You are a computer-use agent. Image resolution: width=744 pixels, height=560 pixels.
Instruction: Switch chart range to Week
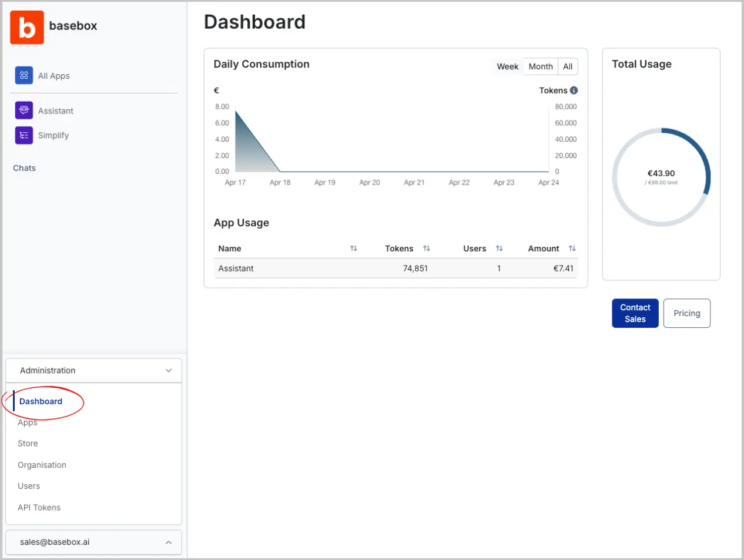pos(507,66)
